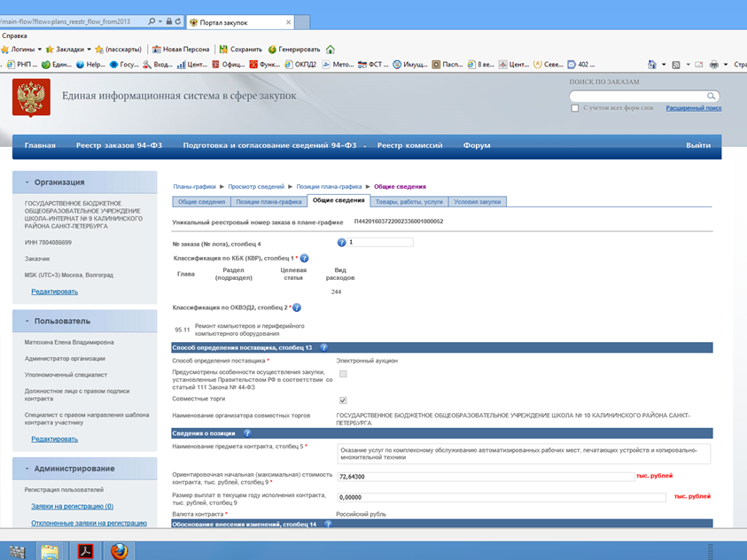Click Просмотр сведений breadcrumb
Viewport: 747px width, 560px height.
256,187
